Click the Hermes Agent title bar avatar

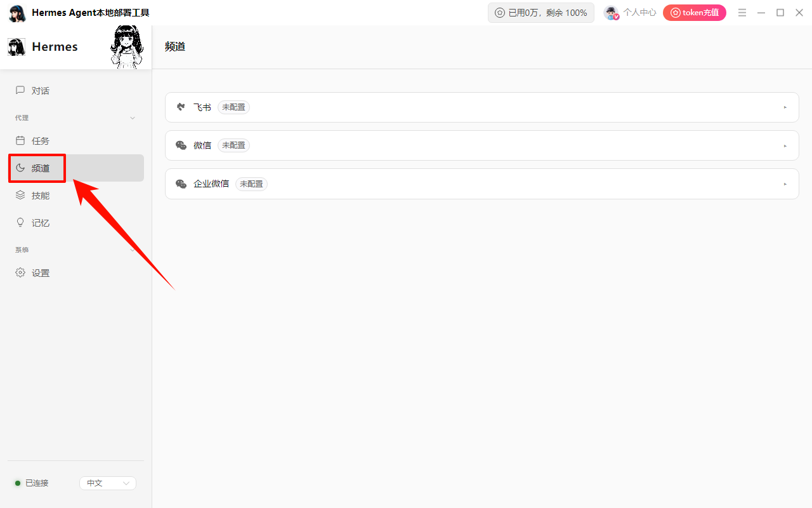tap(17, 13)
